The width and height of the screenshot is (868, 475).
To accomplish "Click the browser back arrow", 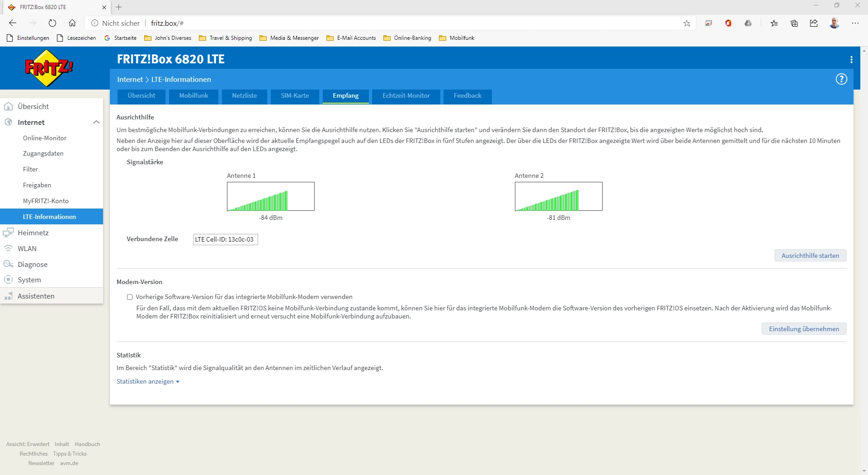I will (x=13, y=23).
